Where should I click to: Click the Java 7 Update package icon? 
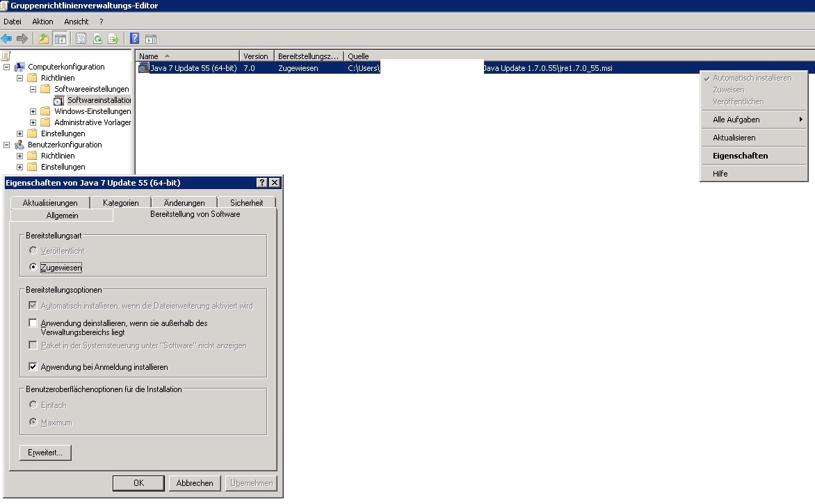pos(143,68)
